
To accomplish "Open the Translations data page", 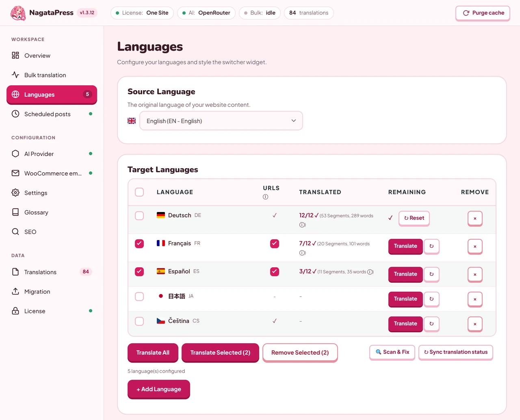I will pos(52,272).
